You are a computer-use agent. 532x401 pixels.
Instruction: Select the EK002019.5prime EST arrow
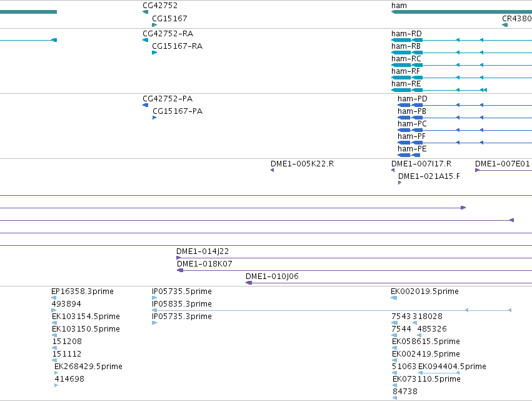click(394, 298)
